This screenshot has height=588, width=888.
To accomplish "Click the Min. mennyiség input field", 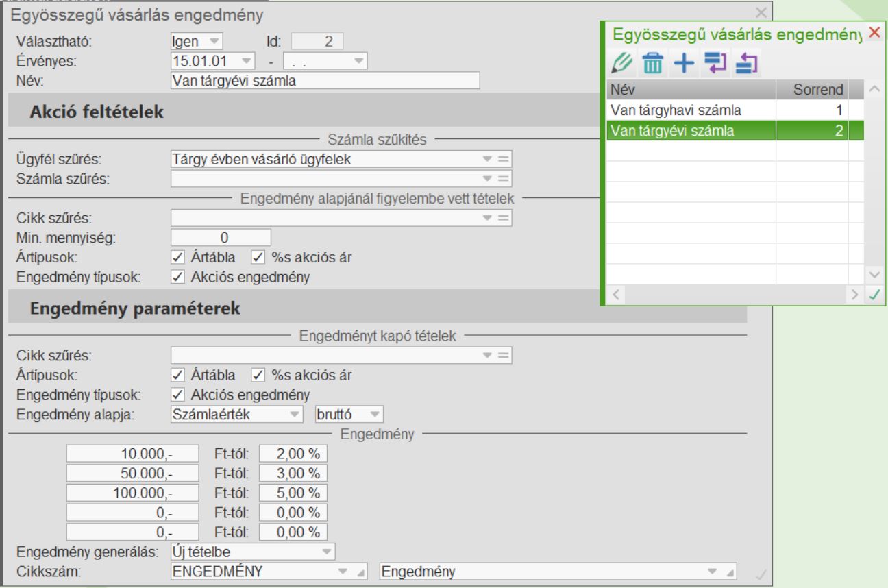I will (221, 238).
